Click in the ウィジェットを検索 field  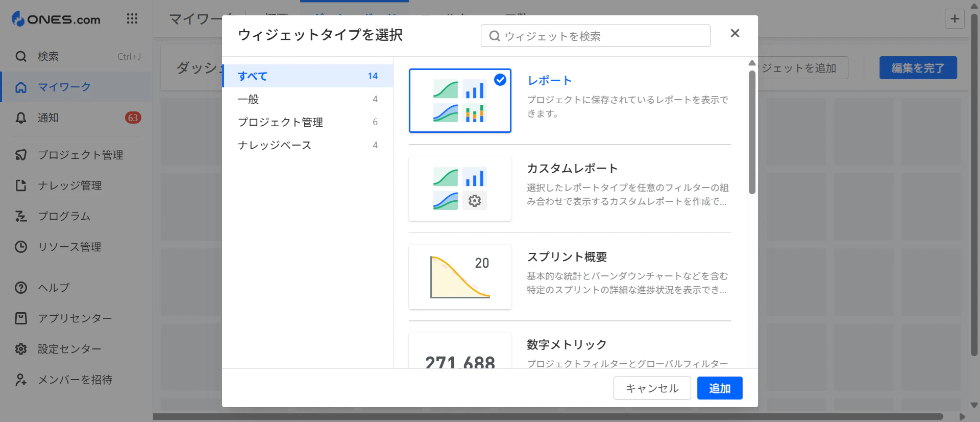click(596, 36)
